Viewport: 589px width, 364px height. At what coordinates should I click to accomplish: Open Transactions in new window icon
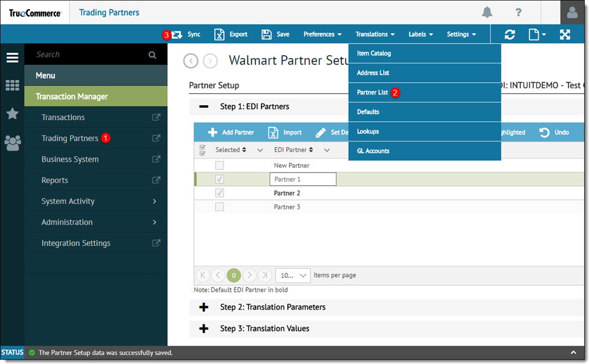(156, 117)
